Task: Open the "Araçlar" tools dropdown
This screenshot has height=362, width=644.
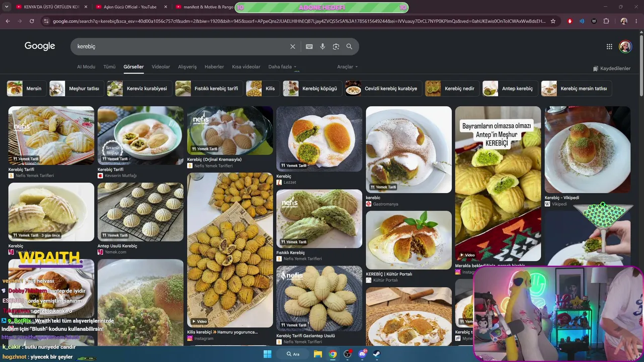Action: (x=347, y=67)
